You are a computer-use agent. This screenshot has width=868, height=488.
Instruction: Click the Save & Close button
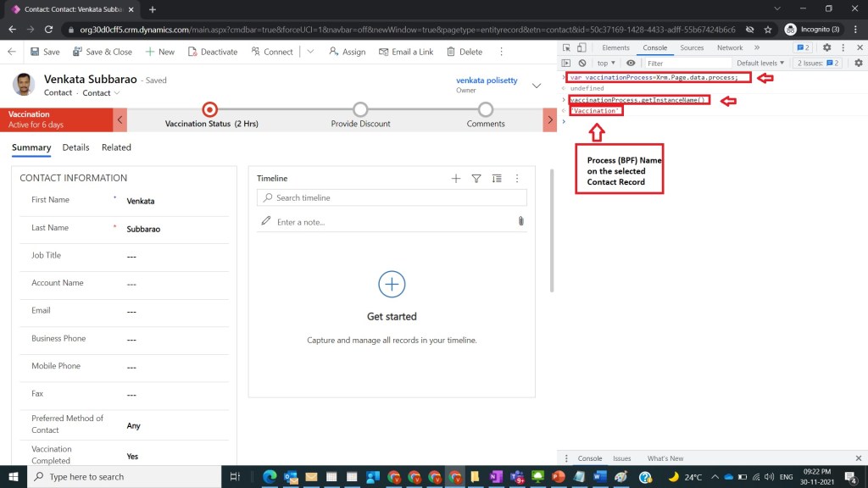pyautogui.click(x=103, y=52)
